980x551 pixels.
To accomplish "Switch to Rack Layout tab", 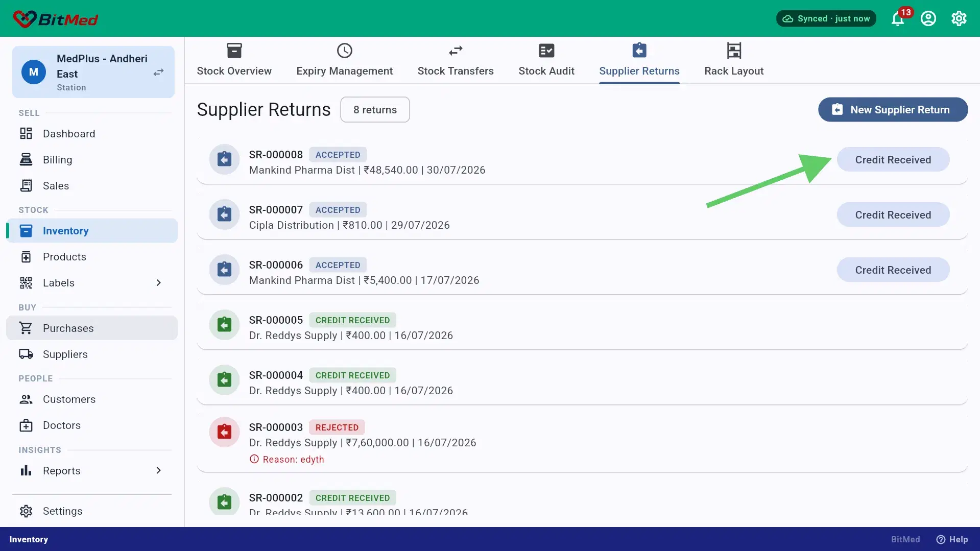I will tap(734, 60).
